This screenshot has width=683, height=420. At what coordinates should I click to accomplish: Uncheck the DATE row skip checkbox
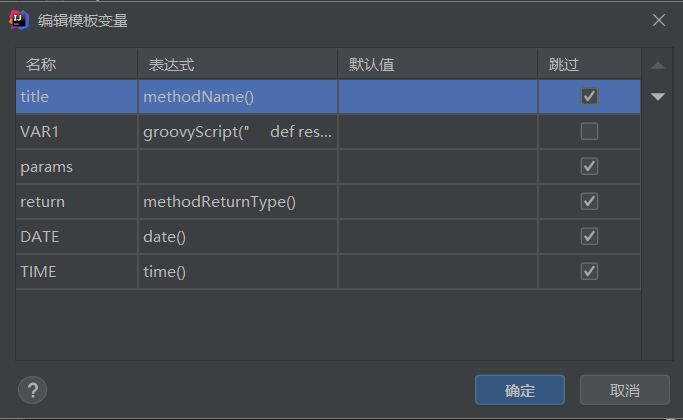point(589,237)
